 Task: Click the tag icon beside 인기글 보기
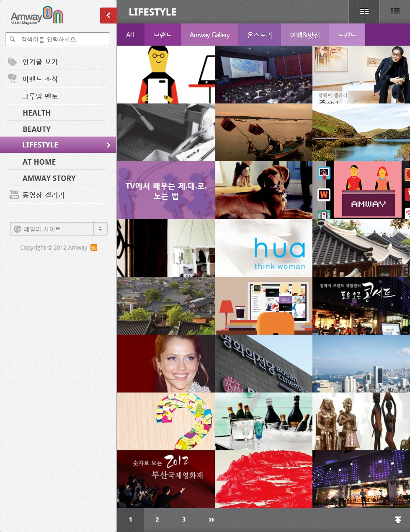13,62
